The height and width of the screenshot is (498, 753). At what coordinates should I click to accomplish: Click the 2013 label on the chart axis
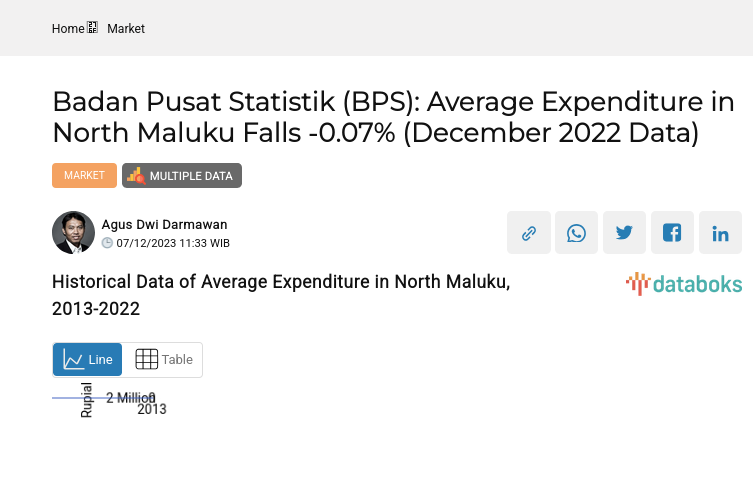[152, 409]
